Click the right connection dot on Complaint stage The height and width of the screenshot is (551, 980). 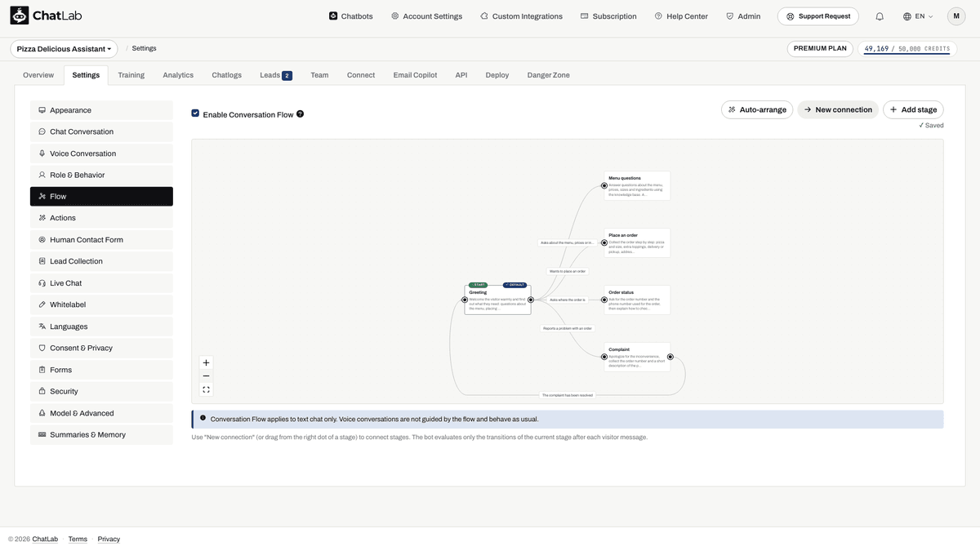pyautogui.click(x=670, y=357)
